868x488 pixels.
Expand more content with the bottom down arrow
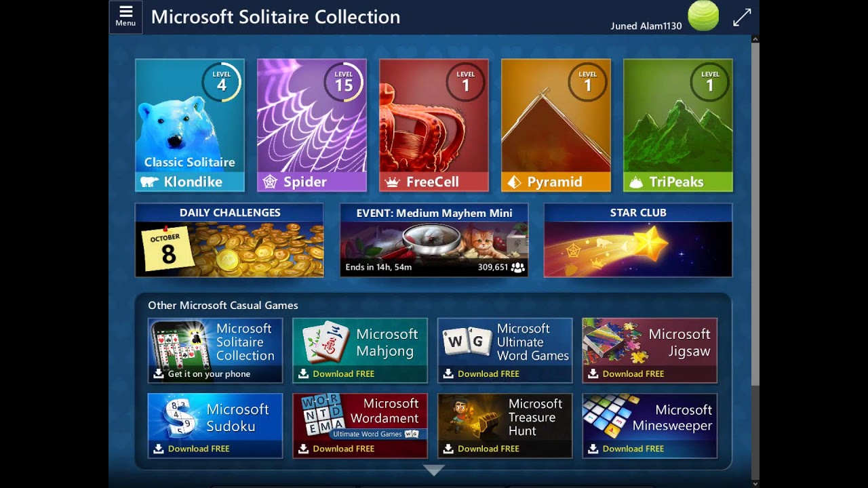coord(434,470)
